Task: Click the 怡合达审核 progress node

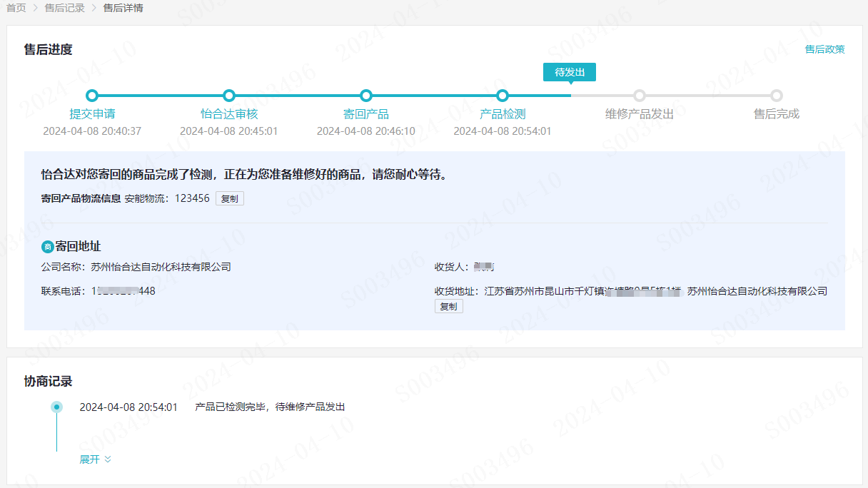Action: [x=229, y=96]
